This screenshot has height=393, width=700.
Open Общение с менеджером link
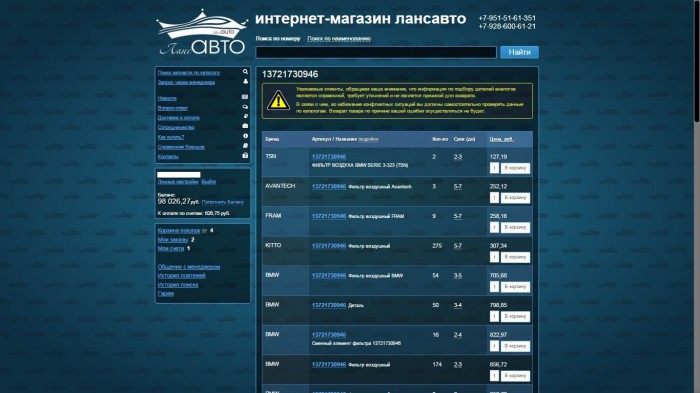pyautogui.click(x=189, y=267)
